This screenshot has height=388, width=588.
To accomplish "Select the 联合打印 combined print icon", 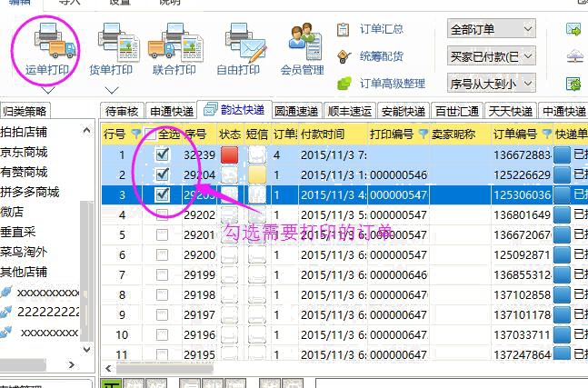I will [175, 42].
